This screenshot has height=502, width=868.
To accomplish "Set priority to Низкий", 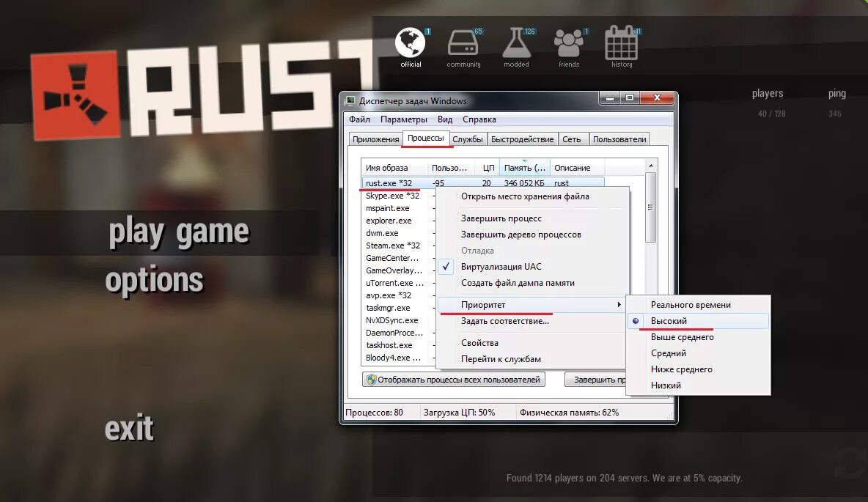I will 666,385.
